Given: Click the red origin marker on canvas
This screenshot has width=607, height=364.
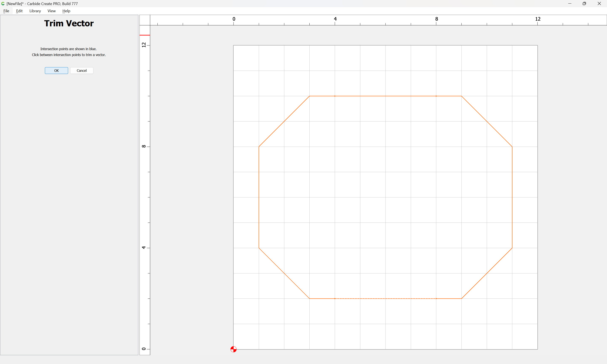Looking at the screenshot, I should point(233,349).
